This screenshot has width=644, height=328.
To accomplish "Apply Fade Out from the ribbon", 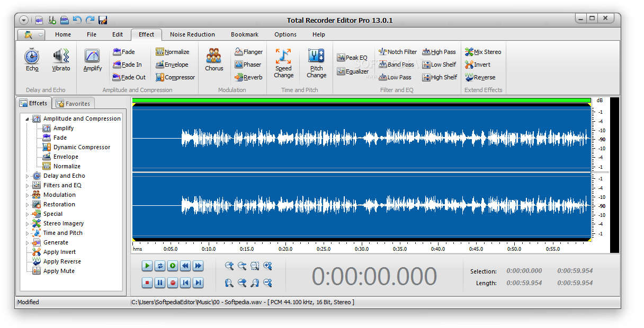I will 129,77.
